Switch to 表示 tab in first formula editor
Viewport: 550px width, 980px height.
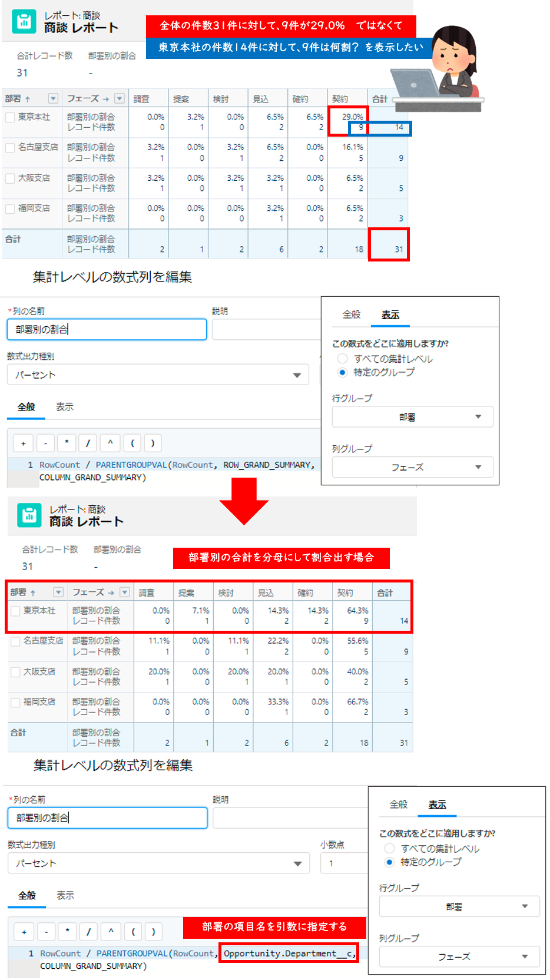tap(65, 407)
